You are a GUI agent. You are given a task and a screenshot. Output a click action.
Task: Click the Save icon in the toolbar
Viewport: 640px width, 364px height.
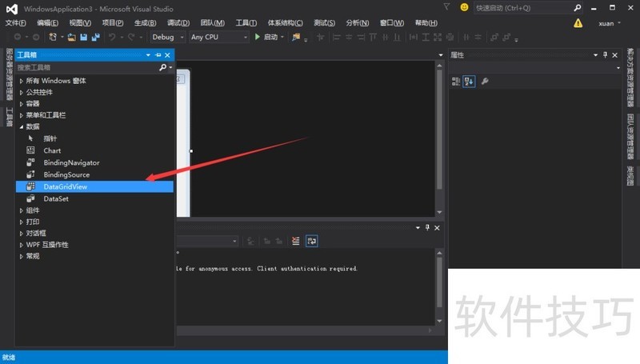[x=84, y=37]
